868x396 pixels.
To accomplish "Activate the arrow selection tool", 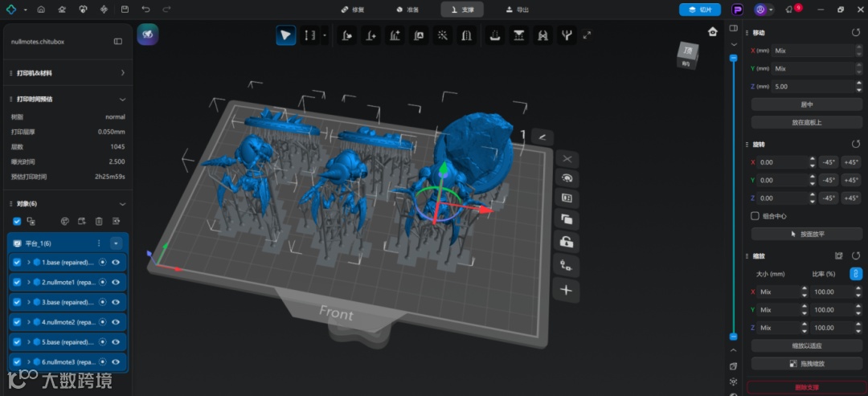I will pos(285,35).
